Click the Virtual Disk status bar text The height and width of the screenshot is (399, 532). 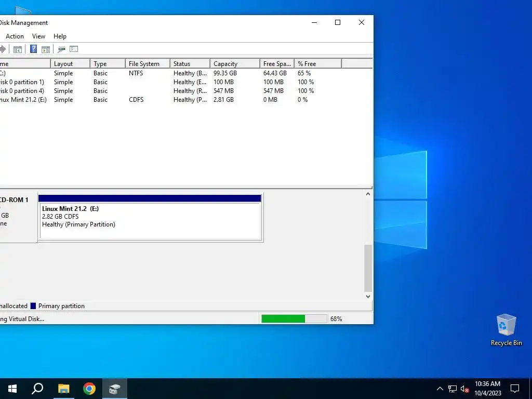coord(22,319)
